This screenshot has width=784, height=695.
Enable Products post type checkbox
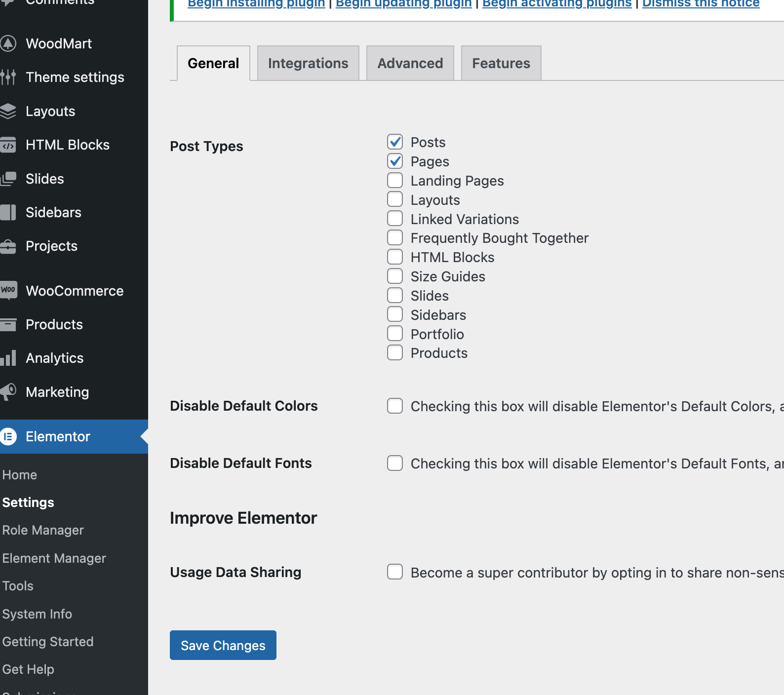(x=395, y=352)
